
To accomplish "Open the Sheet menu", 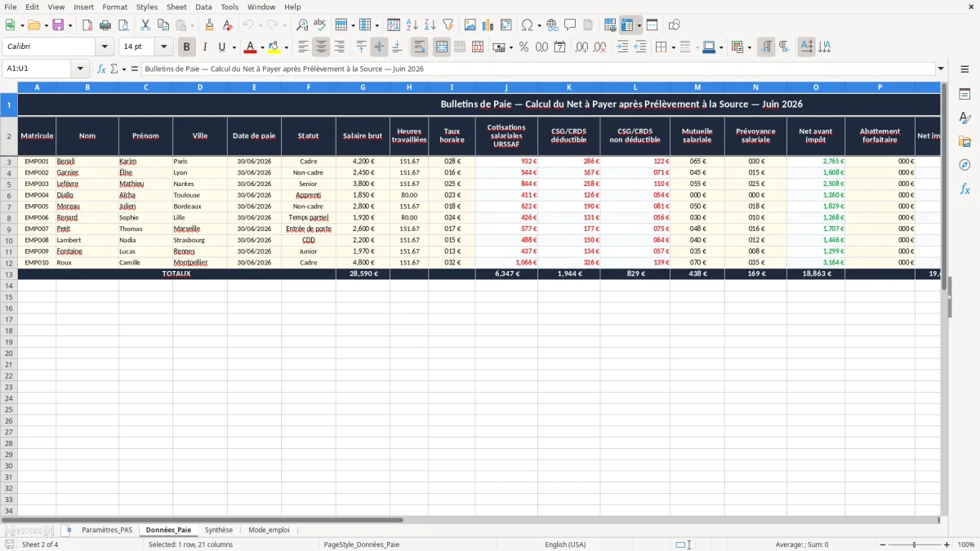I will tap(177, 7).
